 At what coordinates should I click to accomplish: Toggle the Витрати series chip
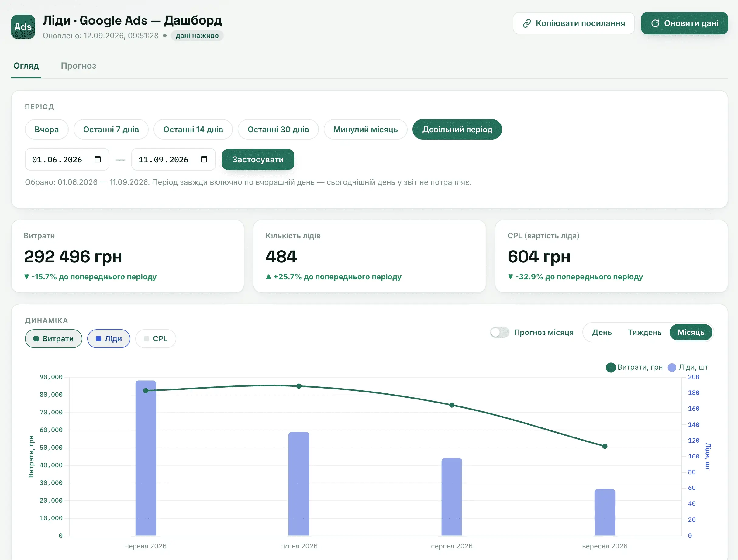[x=54, y=339]
